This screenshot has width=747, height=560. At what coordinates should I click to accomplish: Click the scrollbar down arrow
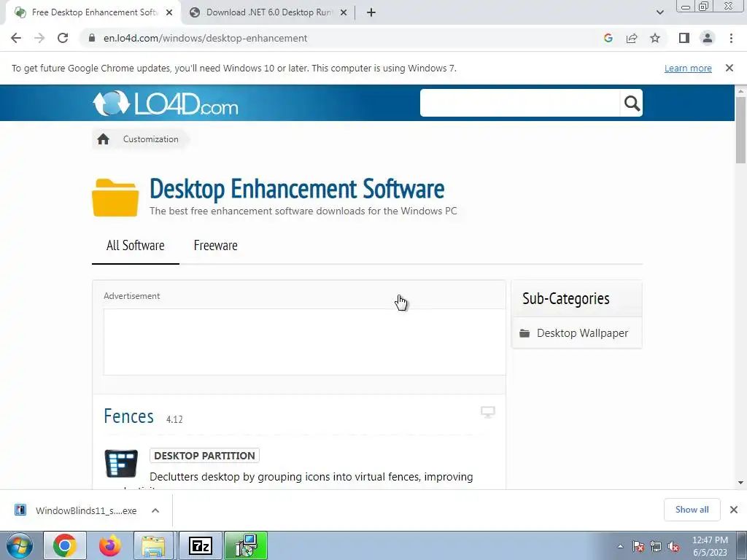coord(740,483)
